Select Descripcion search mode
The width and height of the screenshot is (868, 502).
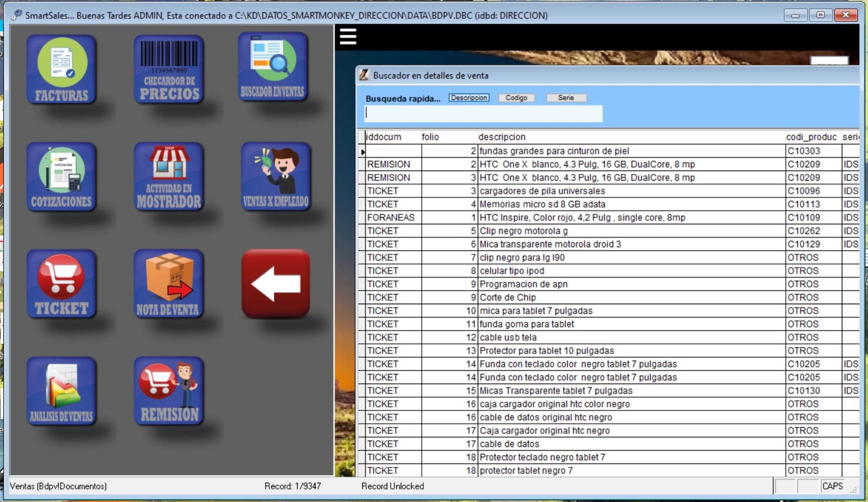(469, 98)
